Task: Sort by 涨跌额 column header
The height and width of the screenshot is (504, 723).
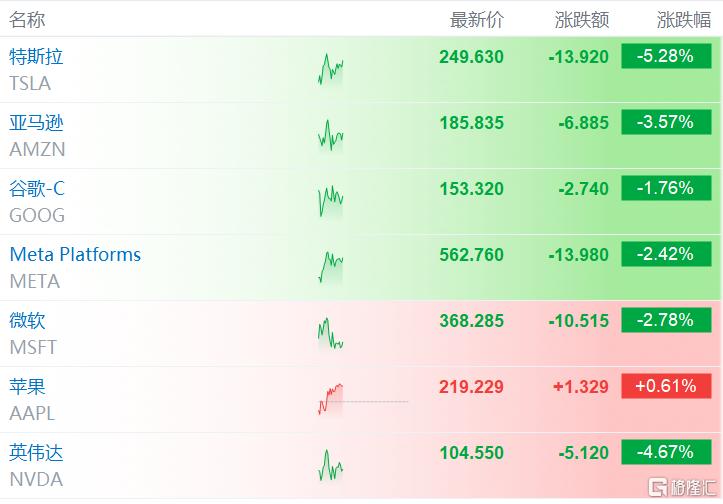Action: [x=582, y=20]
